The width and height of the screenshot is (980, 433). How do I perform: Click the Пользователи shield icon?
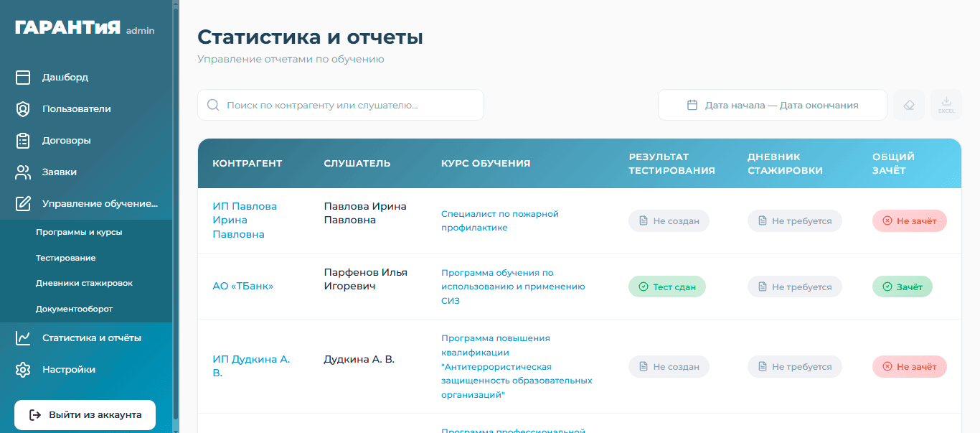(x=23, y=108)
